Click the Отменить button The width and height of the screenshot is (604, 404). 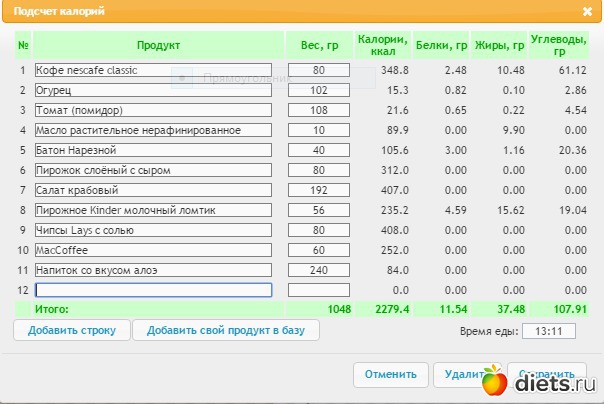click(x=391, y=374)
